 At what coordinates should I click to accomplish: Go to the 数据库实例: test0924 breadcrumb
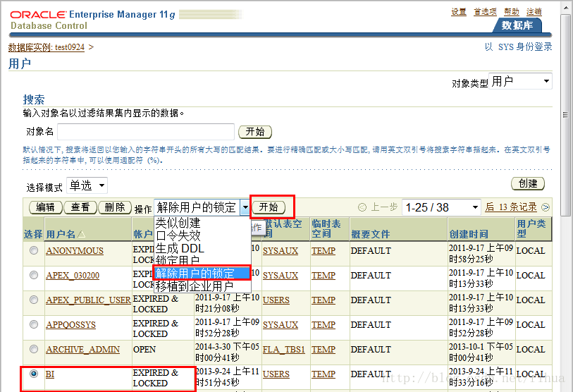[x=47, y=47]
